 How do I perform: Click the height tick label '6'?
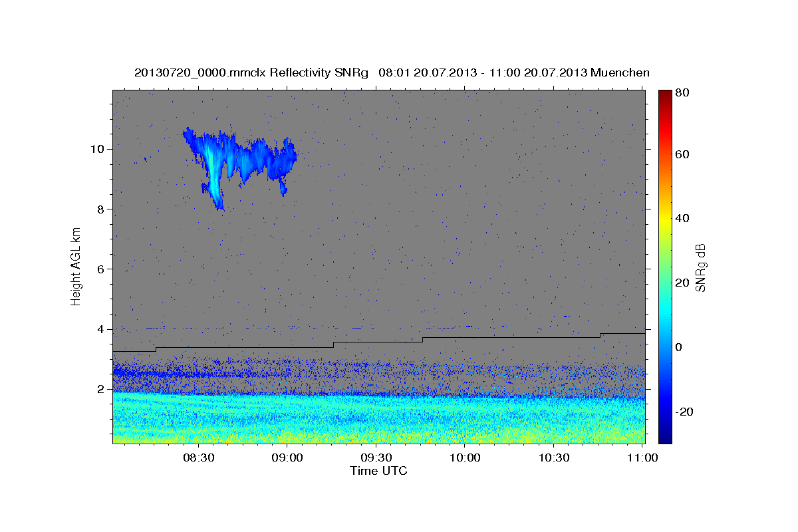(102, 269)
